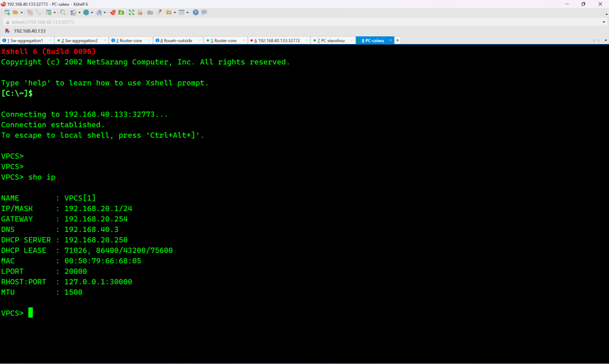Screen dimensions: 609x364
Task: Click the New Session toolbar icon
Action: point(7,12)
